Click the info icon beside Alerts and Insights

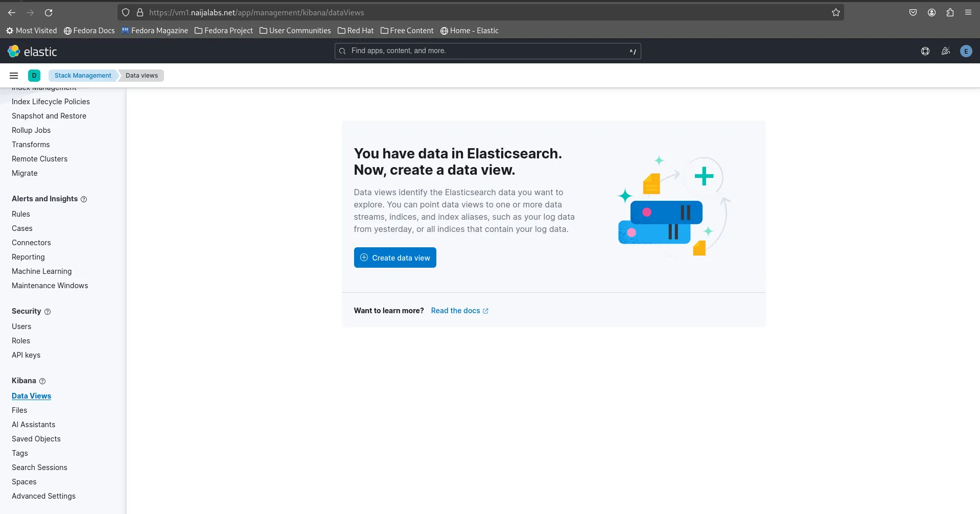[84, 199]
